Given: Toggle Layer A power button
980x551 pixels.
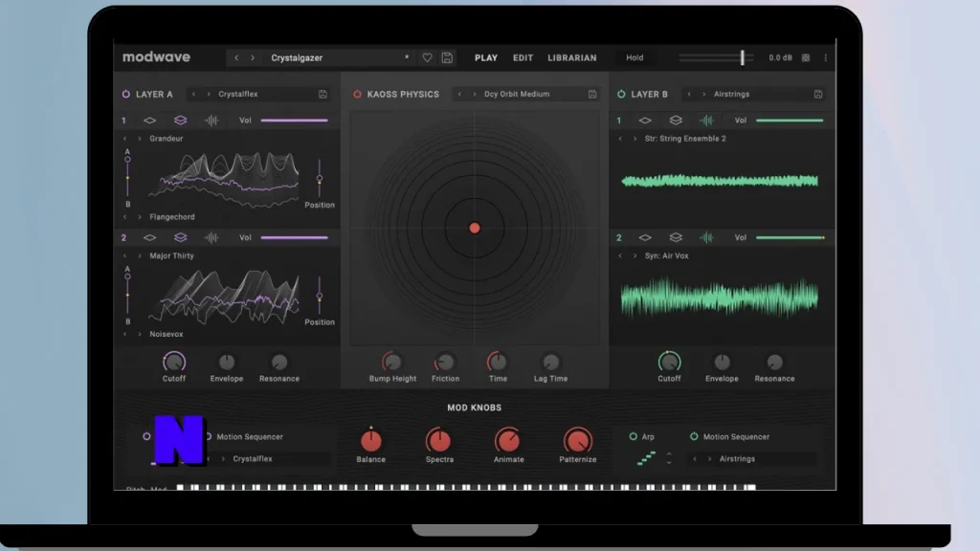Looking at the screenshot, I should pos(126,95).
